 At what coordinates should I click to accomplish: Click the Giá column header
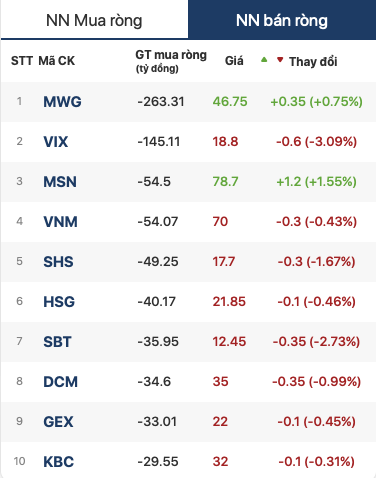234,61
